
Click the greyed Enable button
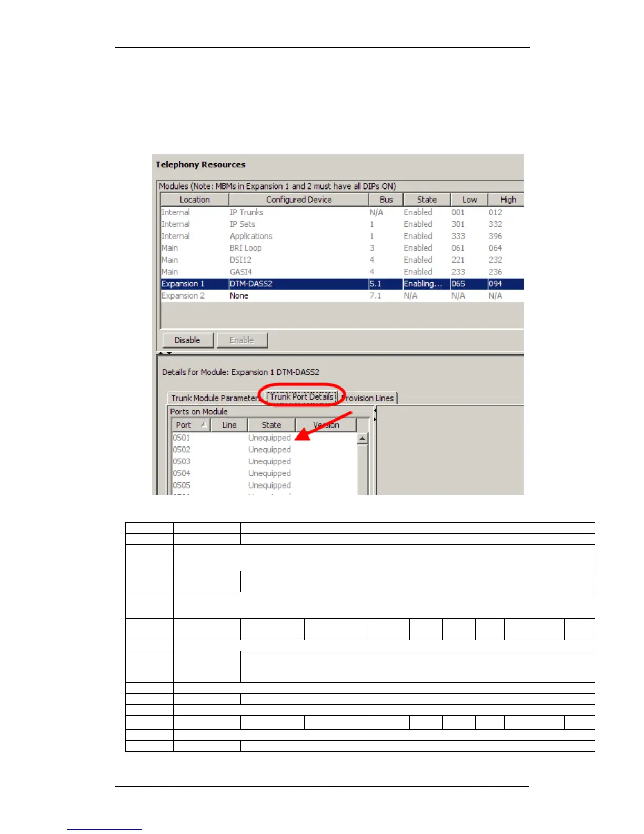coord(242,340)
